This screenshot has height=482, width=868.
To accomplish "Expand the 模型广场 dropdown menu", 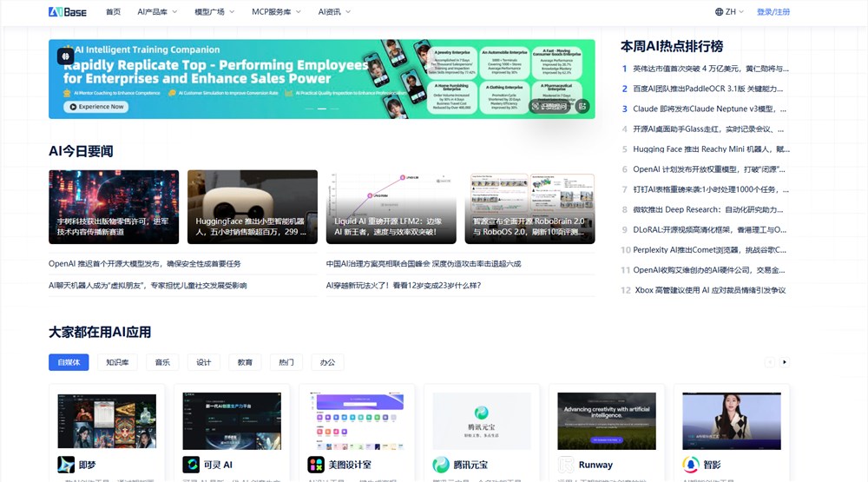I will (x=214, y=11).
